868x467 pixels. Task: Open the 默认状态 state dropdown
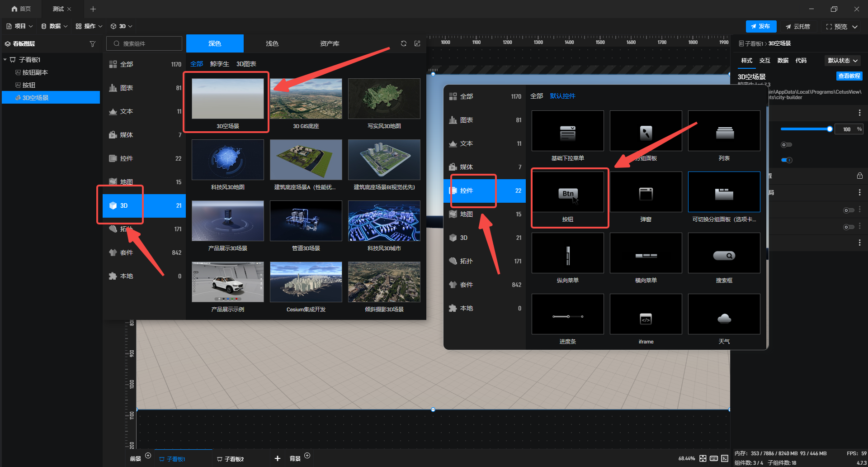coord(842,61)
